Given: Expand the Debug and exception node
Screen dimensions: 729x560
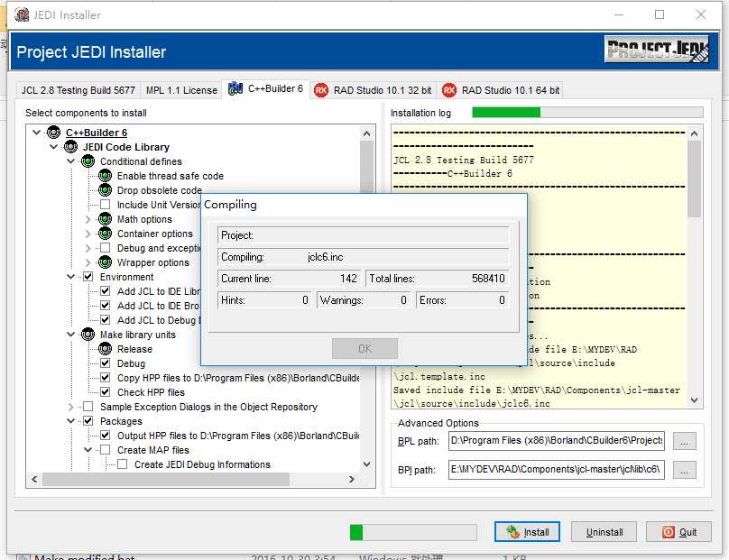Looking at the screenshot, I should 88,248.
